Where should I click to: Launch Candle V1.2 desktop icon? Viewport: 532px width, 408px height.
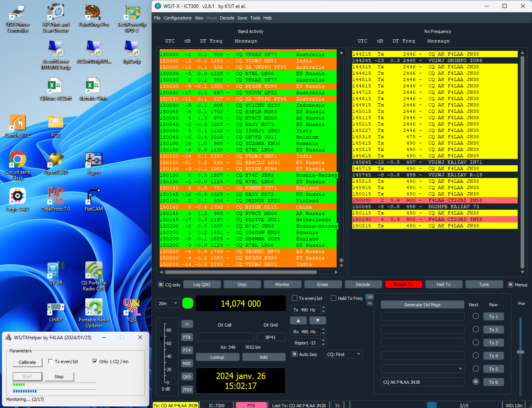[17, 126]
